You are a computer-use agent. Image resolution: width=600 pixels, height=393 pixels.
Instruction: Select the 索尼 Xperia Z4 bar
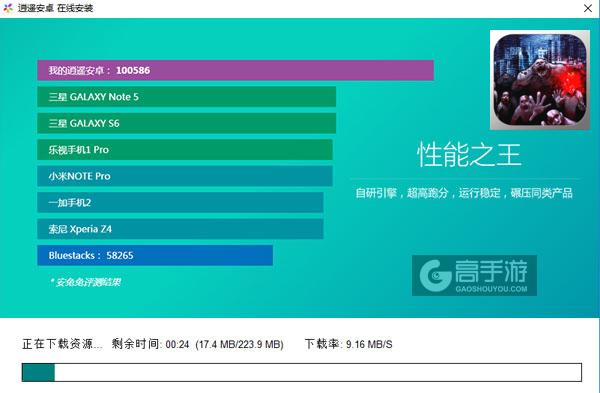[x=180, y=229]
